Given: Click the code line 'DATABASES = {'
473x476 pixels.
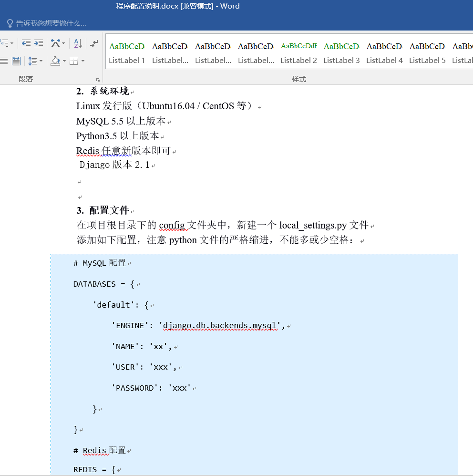Looking at the screenshot, I should (104, 284).
